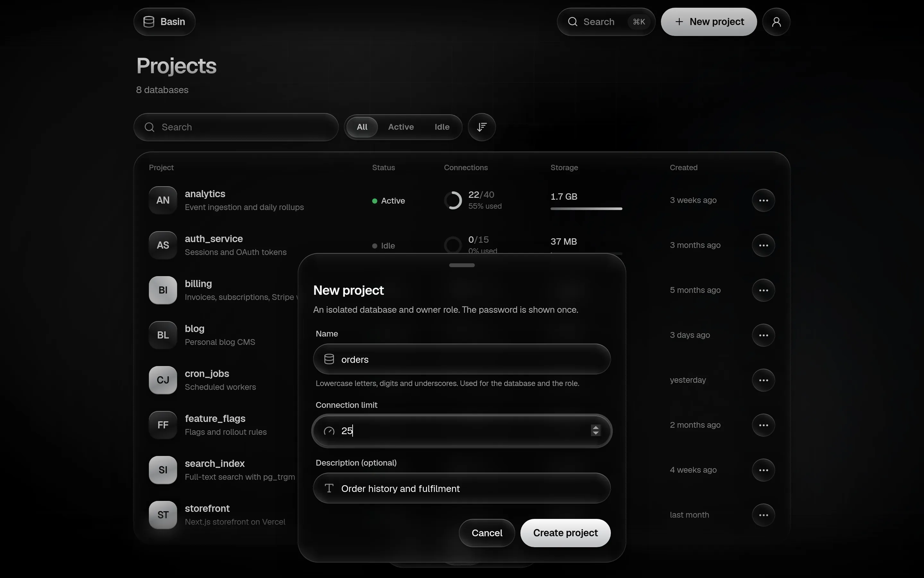Click the 1.7 GB storage value
The width and height of the screenshot is (924, 578).
pos(564,197)
